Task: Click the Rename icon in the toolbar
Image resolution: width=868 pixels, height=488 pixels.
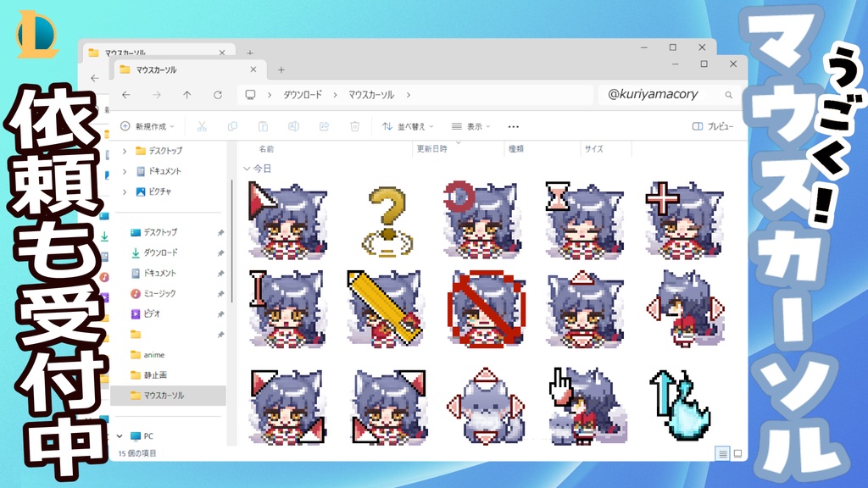Action: 292,125
